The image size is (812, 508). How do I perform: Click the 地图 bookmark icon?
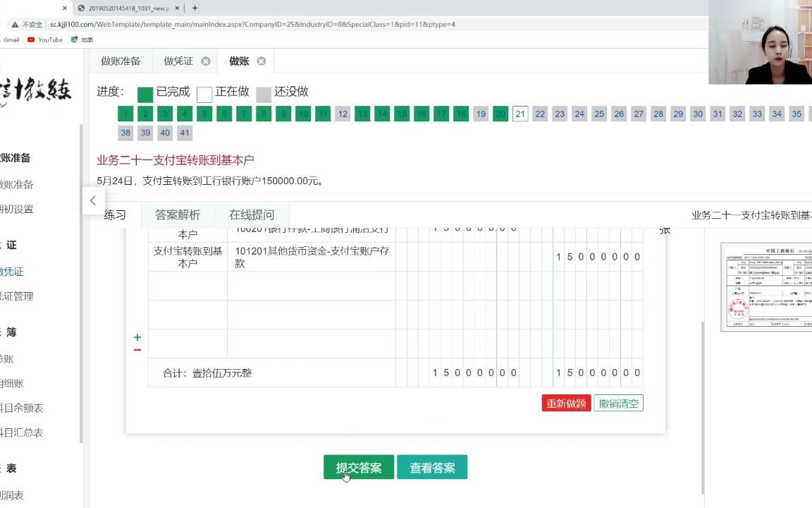tap(76, 40)
